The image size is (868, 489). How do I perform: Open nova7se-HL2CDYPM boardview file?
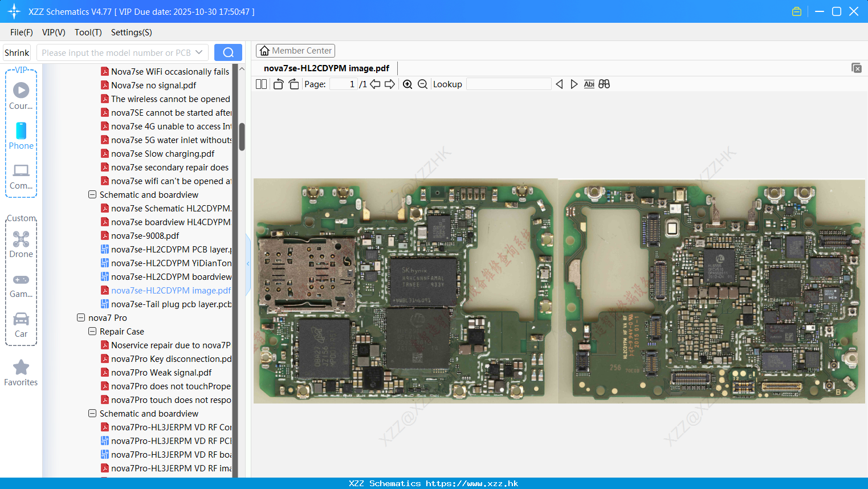click(x=170, y=276)
